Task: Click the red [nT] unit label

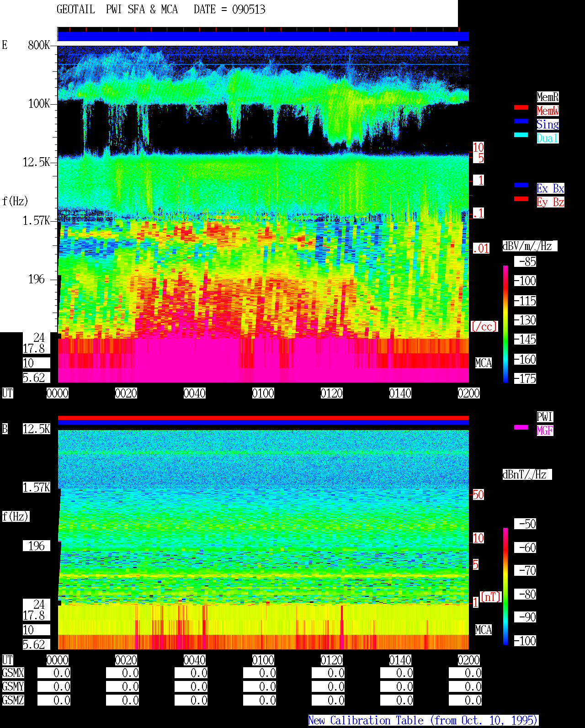Action: pyautogui.click(x=491, y=597)
